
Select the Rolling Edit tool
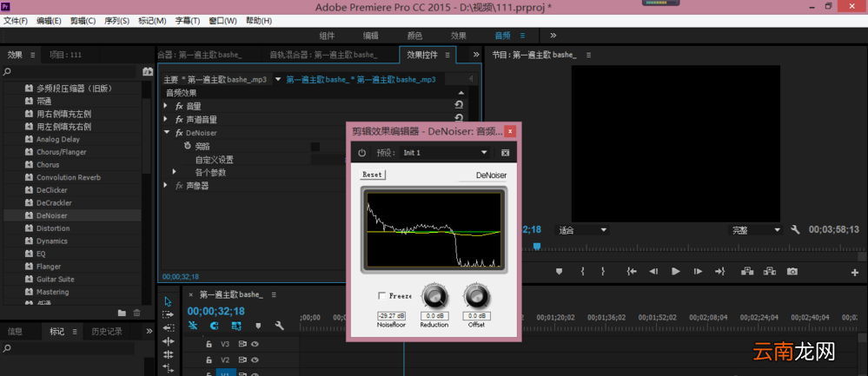tap(169, 354)
